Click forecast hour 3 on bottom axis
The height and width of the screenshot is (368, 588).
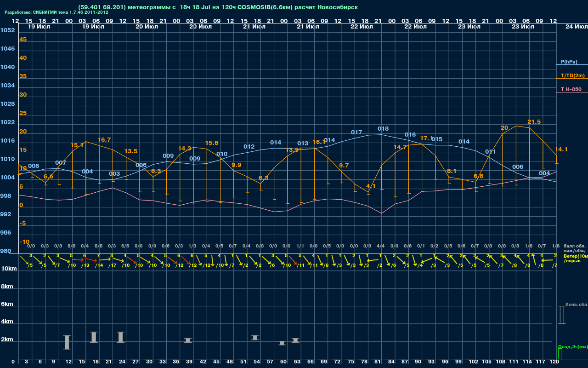point(27,362)
